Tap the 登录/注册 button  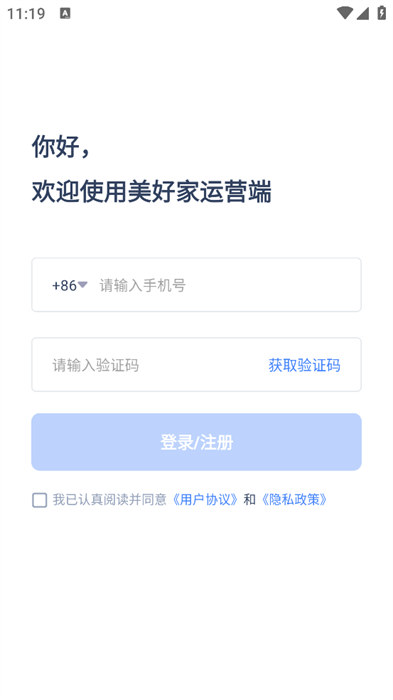[196, 442]
